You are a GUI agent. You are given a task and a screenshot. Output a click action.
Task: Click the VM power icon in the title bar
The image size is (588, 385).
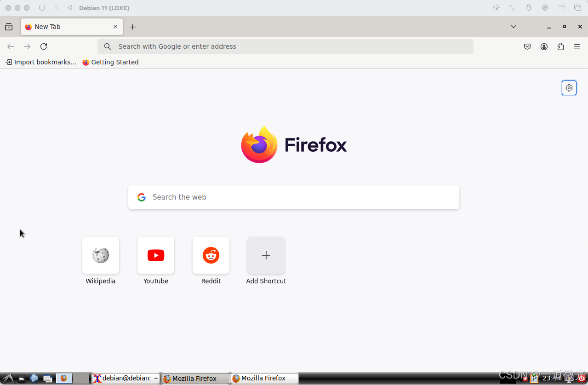pos(42,8)
